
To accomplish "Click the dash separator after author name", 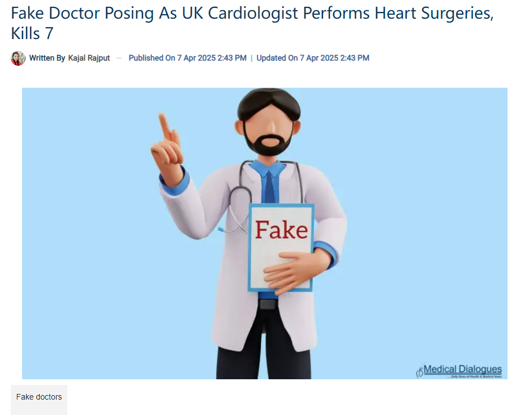I will tap(119, 58).
